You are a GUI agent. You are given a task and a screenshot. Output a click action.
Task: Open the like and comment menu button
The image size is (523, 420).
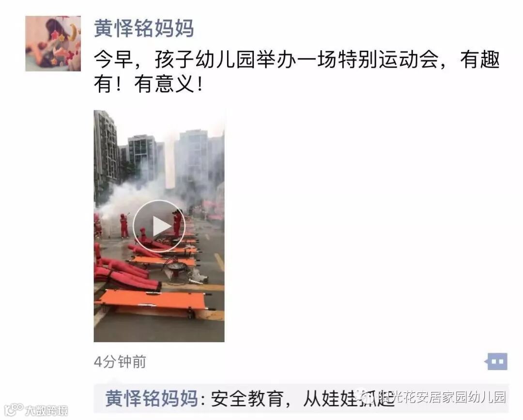[496, 361]
